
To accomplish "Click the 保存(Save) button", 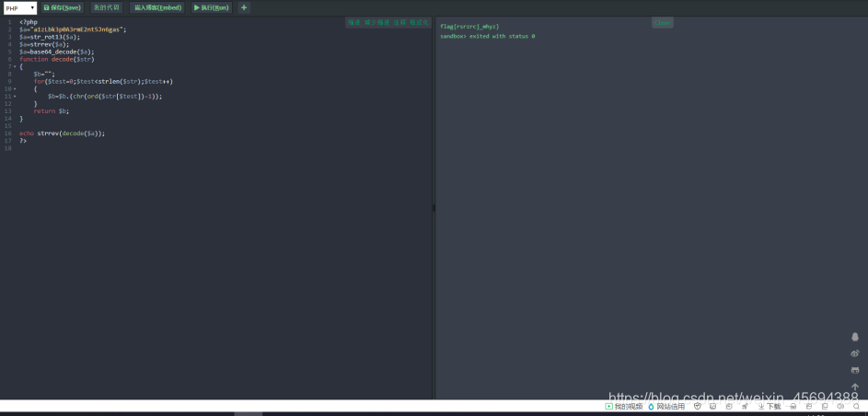I will pos(62,7).
